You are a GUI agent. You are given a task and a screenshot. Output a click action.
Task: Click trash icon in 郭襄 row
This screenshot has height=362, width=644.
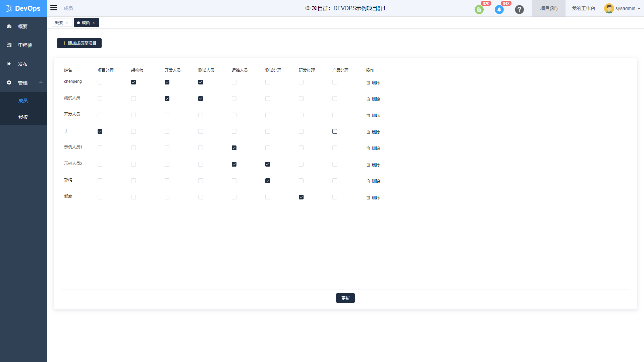tap(368, 198)
